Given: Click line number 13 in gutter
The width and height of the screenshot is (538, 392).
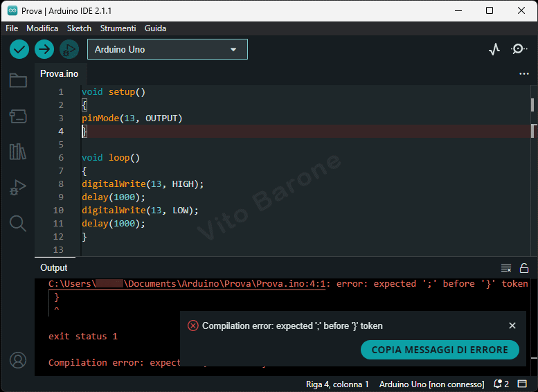Looking at the screenshot, I should point(58,249).
